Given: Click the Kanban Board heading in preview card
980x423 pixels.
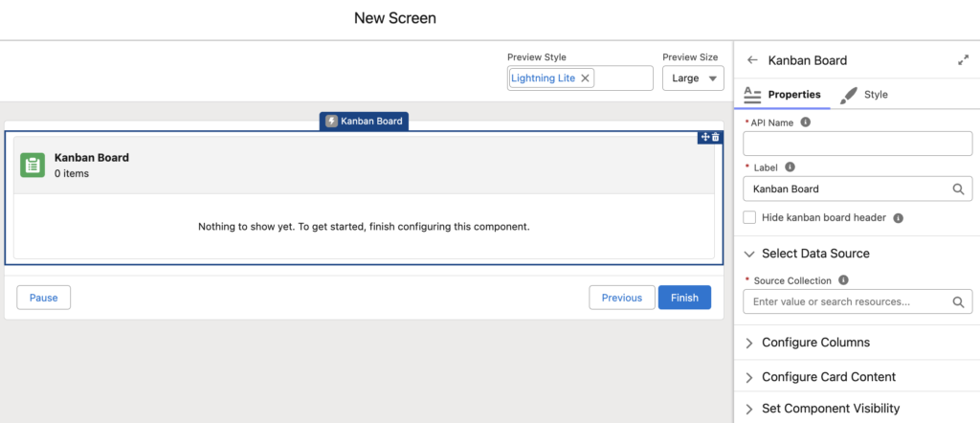Looking at the screenshot, I should pos(92,158).
